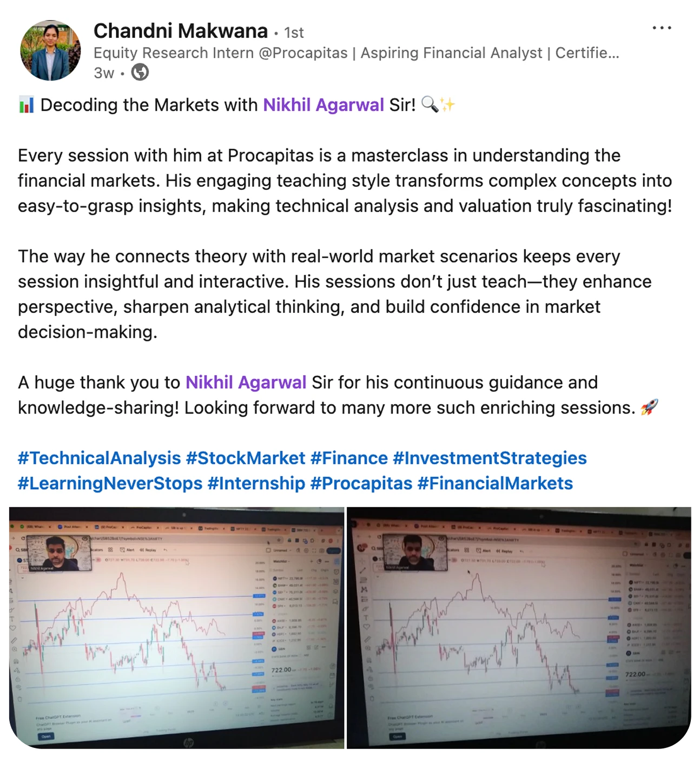Screen dimensions: 700x762
Task: Click the #Procapitas hashtag
Action: coord(361,483)
